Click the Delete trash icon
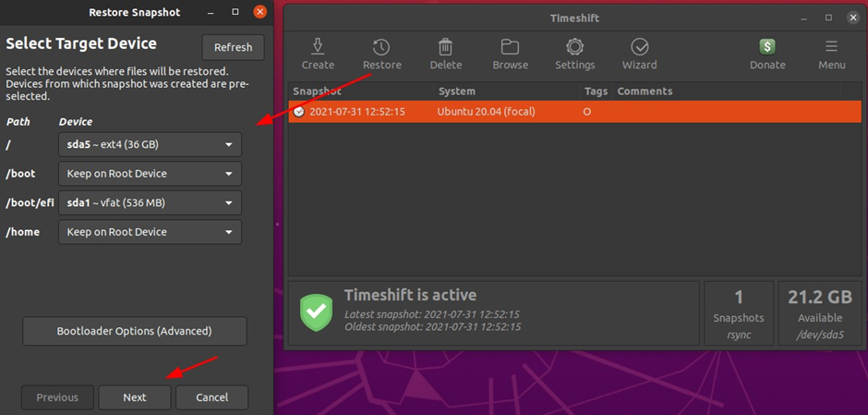Viewport: 868px width, 415px height. coord(445,47)
